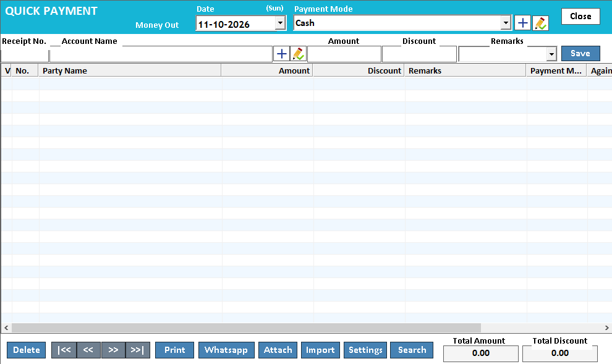The height and width of the screenshot is (364, 612).
Task: Focus the Receipt No. input field
Action: pos(25,56)
